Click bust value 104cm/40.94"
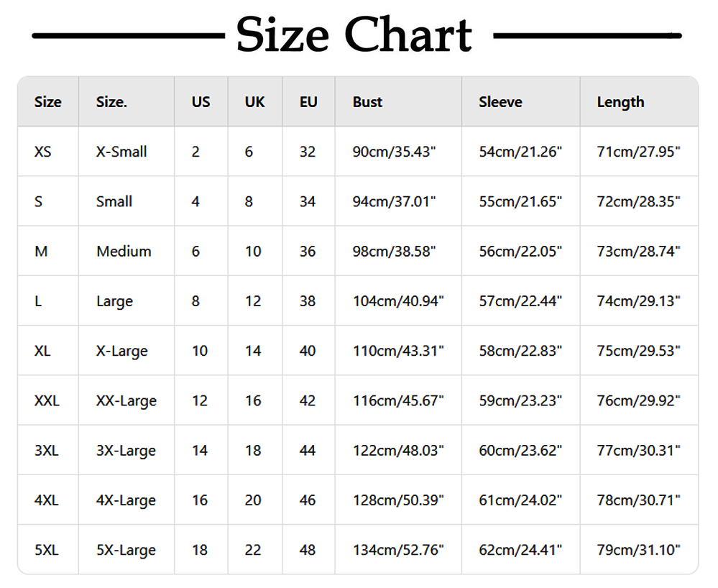The image size is (718, 588). click(398, 301)
